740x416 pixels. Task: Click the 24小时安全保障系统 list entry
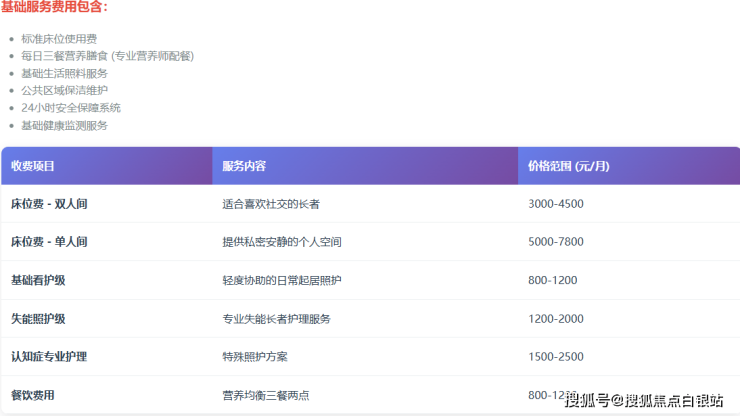pos(70,107)
